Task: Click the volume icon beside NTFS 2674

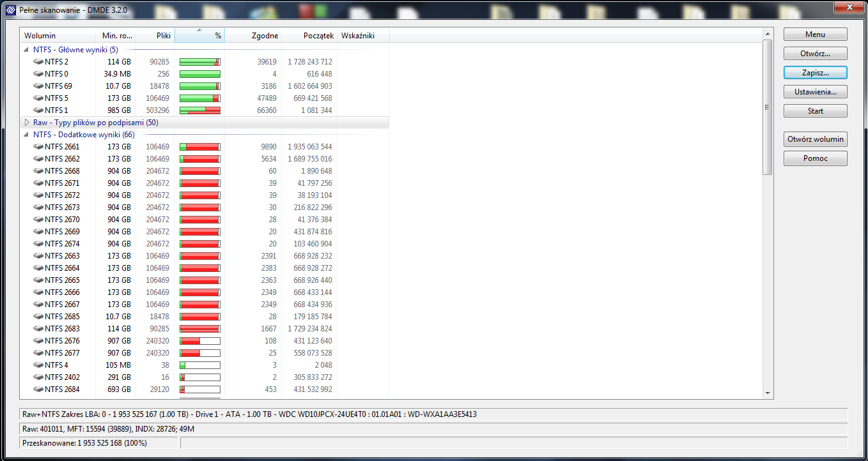Action: [38, 244]
